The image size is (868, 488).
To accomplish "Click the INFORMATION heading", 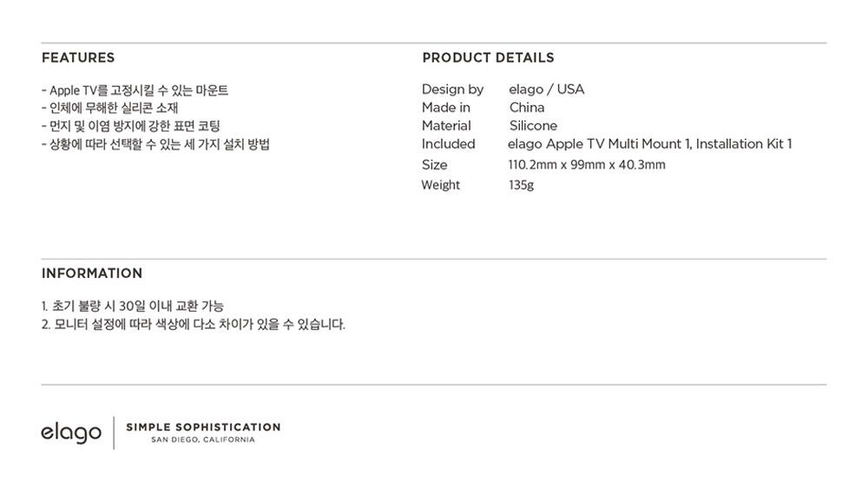I will pos(92,273).
